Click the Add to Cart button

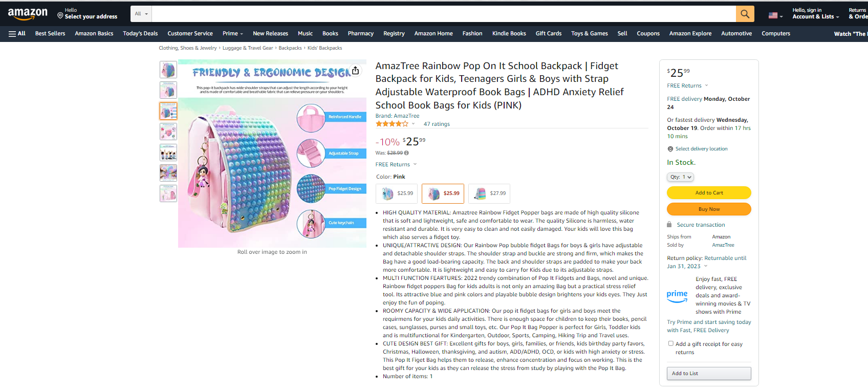point(709,193)
